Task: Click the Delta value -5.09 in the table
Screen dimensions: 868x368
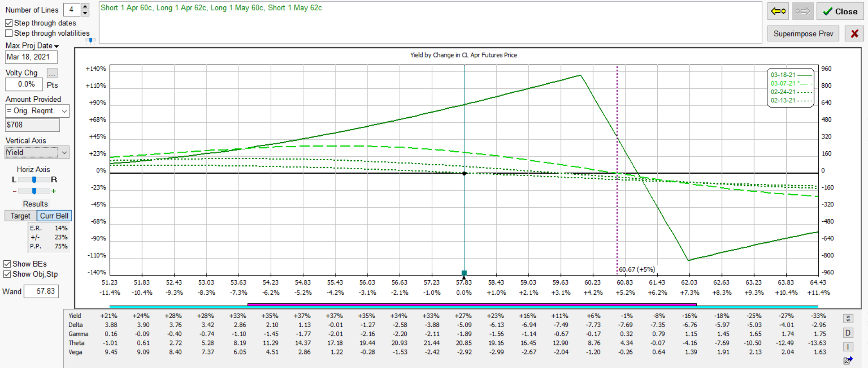Action: coord(464,325)
